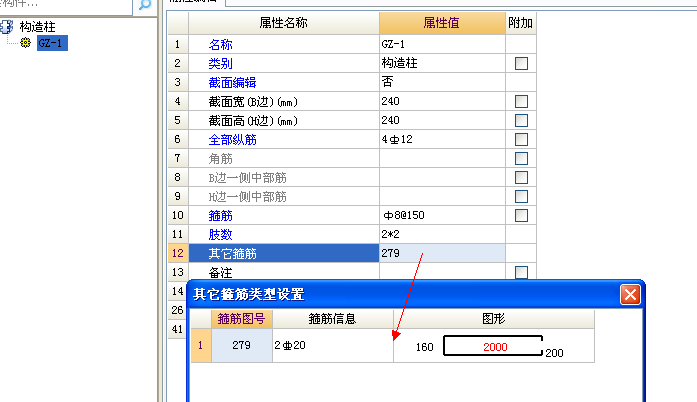
Task: Edit the 4⌀12 value for 全部纵筋
Action: tap(442, 140)
